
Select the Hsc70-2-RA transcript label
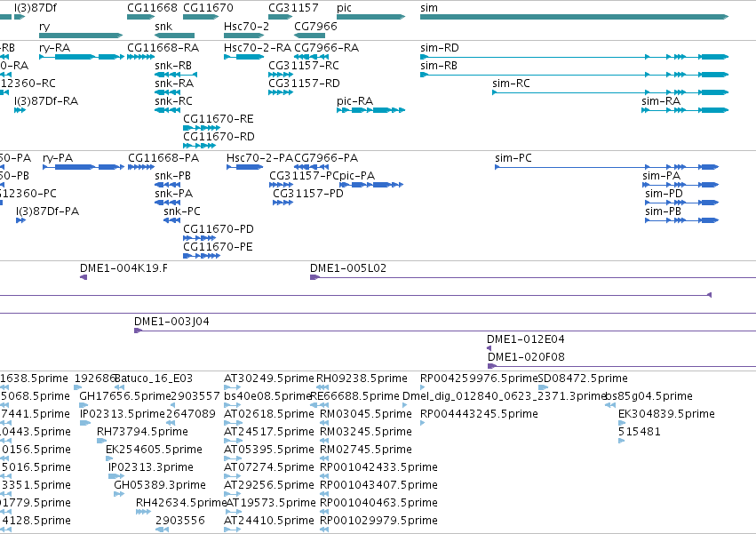coord(258,48)
